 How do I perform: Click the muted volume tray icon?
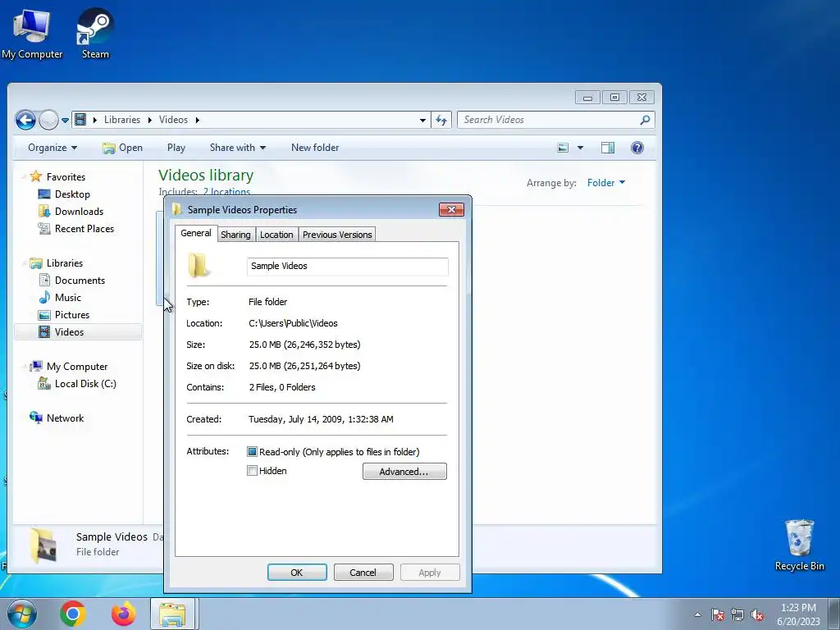(x=757, y=614)
